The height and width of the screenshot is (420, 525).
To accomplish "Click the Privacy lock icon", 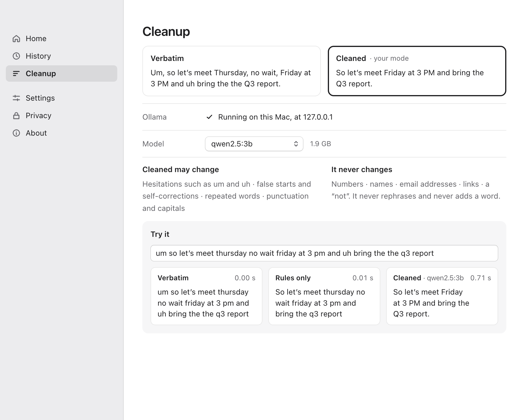I will point(16,116).
